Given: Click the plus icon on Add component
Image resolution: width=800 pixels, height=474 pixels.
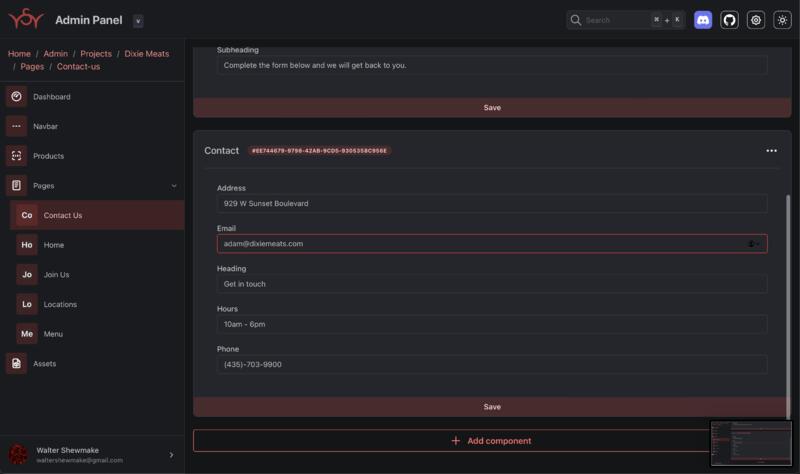Looking at the screenshot, I should coord(456,440).
